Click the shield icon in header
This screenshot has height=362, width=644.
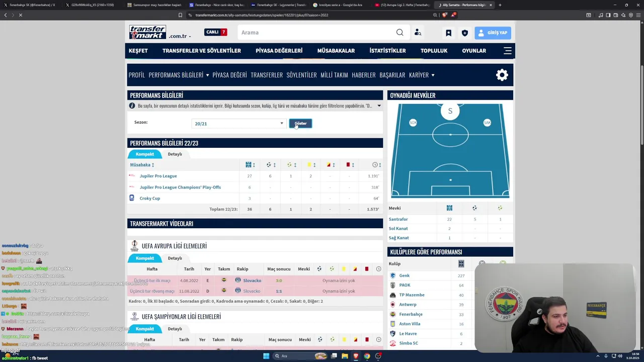(x=464, y=33)
